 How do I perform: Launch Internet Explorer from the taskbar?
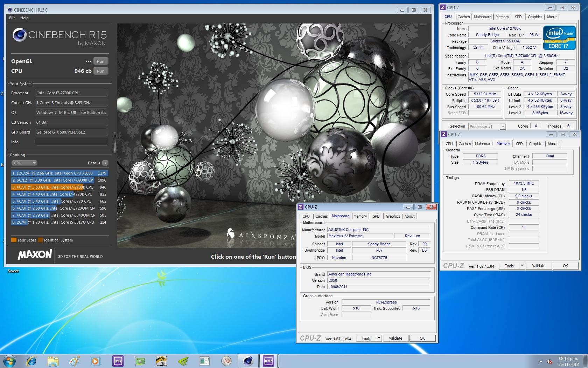point(31,361)
